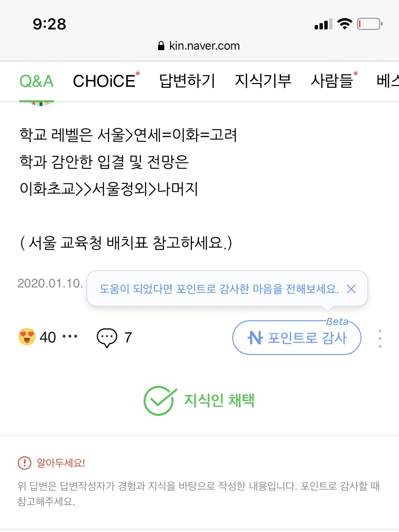Screen dimensions: 399x532
Task: Click the 포인트로 감사 button
Action: pos(297,338)
